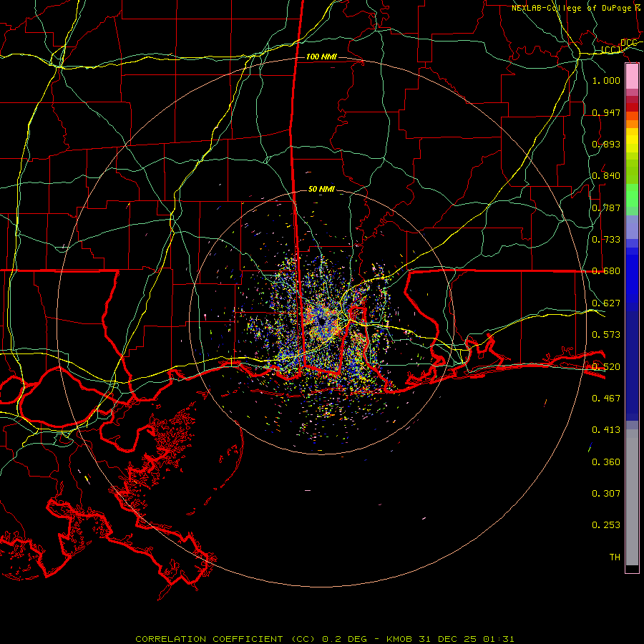Select the 0.893 legend value
Screen dimensions: 644x644
click(x=606, y=144)
